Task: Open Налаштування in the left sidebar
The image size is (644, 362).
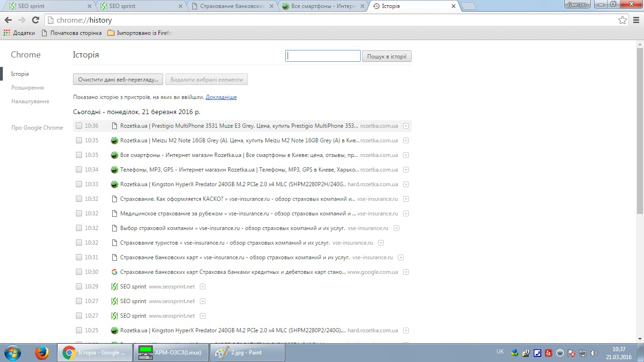Action: click(x=30, y=101)
